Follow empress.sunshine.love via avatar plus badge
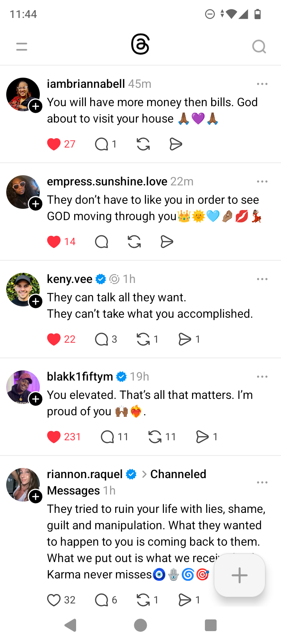Image resolution: width=281 pixels, height=644 pixels. point(36,204)
